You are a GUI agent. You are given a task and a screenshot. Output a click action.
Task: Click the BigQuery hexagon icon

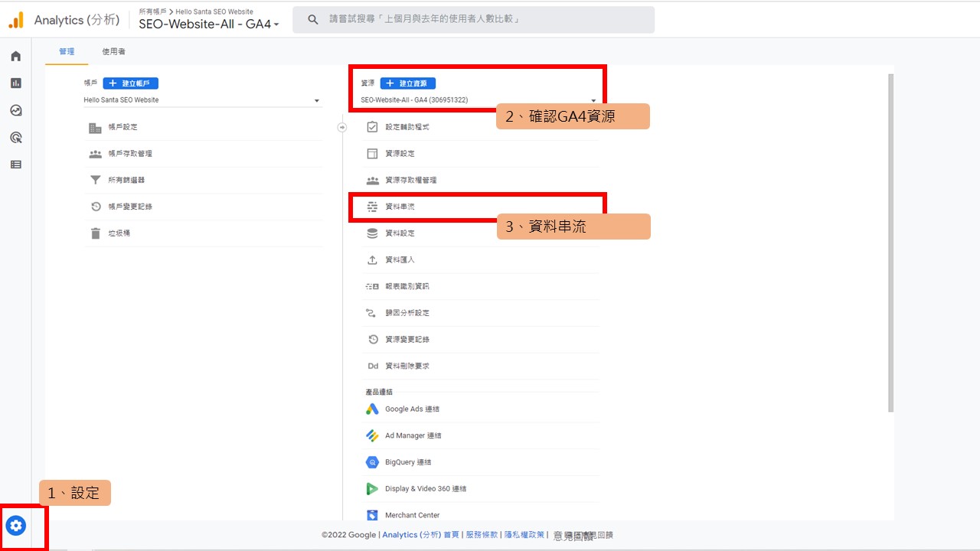click(x=372, y=462)
